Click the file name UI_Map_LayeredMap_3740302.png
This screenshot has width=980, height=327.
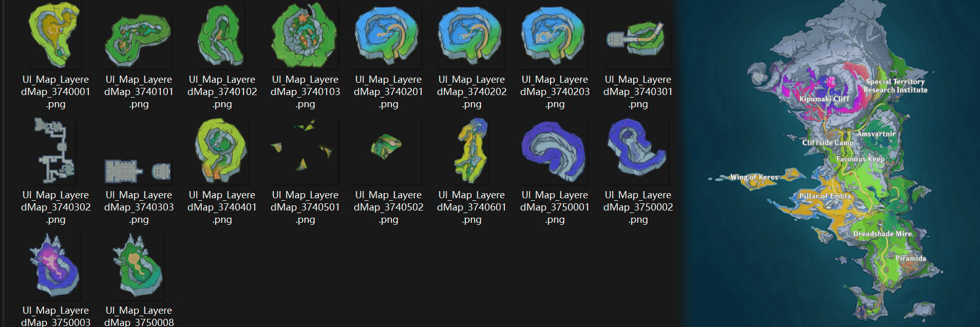pos(56,207)
